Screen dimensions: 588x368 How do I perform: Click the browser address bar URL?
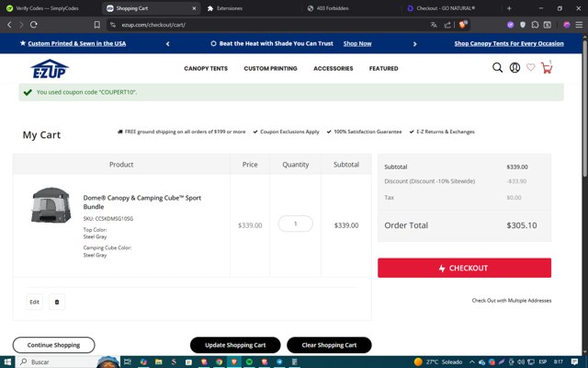tap(153, 25)
